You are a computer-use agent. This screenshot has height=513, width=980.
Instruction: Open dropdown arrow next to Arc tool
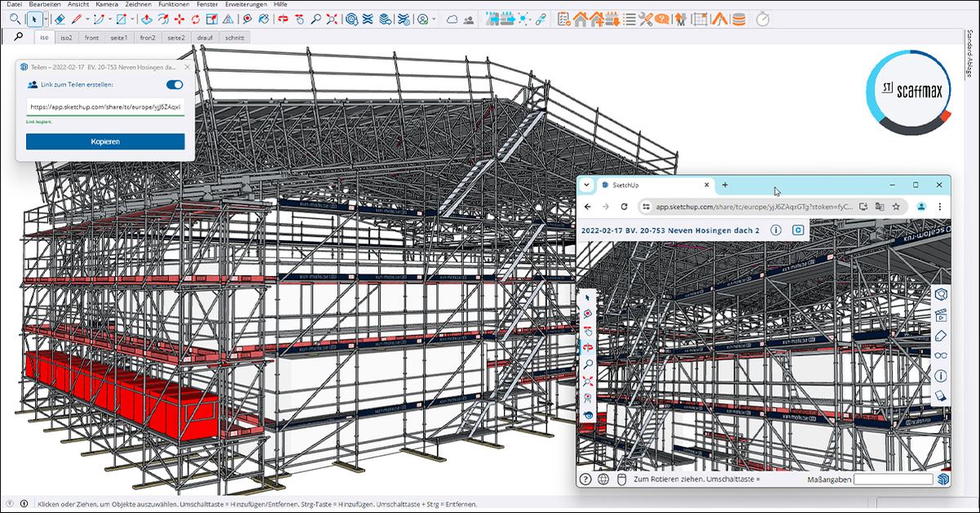[x=109, y=19]
